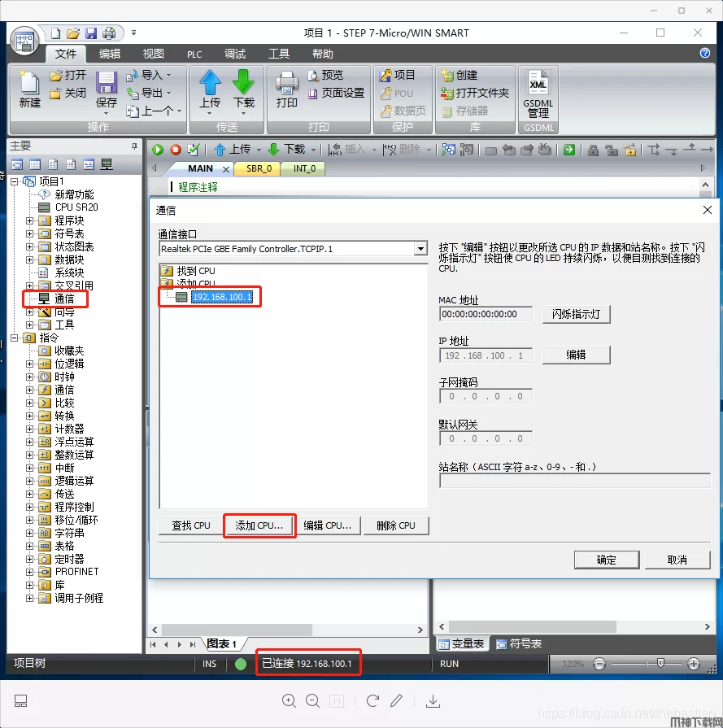723x728 pixels.
Task: Click the image viewer download icon
Action: (433, 700)
